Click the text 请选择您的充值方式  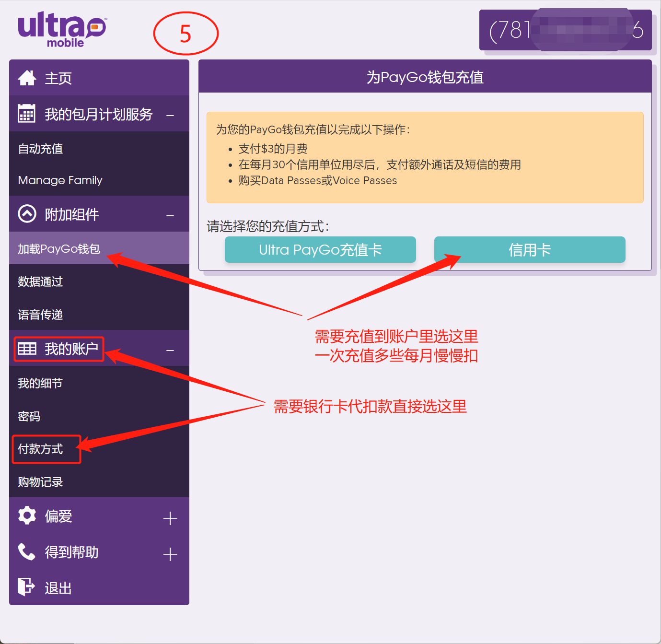coord(268,226)
